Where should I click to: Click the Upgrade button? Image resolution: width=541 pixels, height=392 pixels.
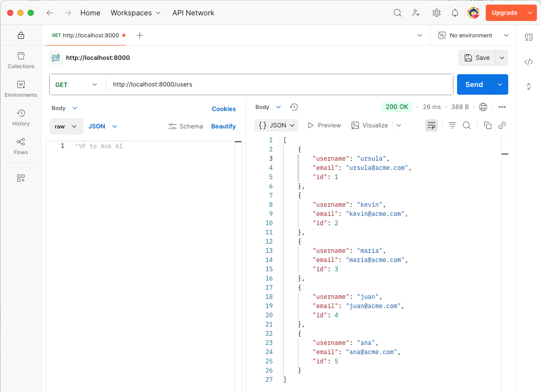tap(505, 13)
